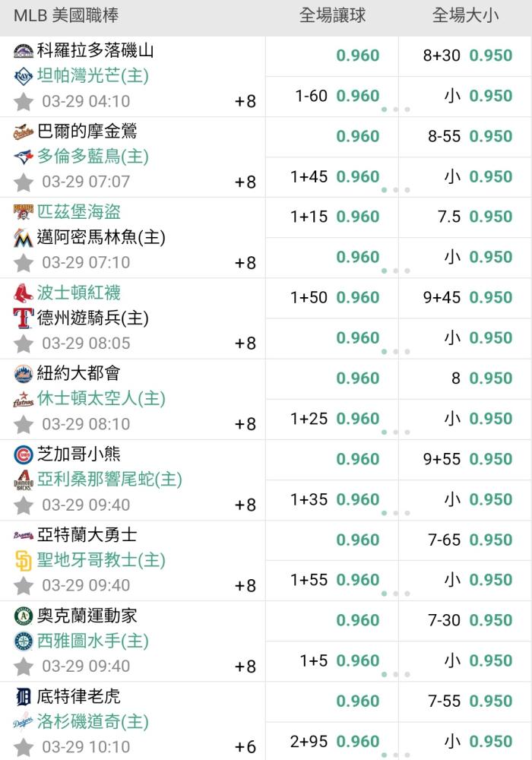The width and height of the screenshot is (532, 760).
Task: Expand +8 more bets for 03-29 04:10 game
Action: tap(245, 101)
